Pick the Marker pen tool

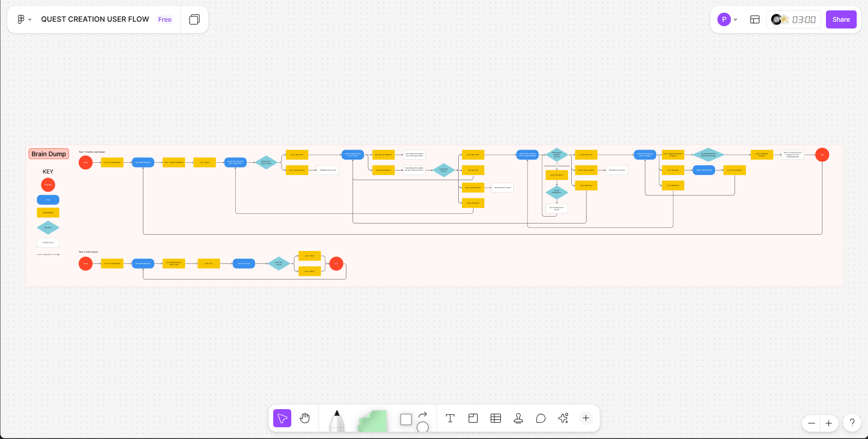(x=337, y=420)
